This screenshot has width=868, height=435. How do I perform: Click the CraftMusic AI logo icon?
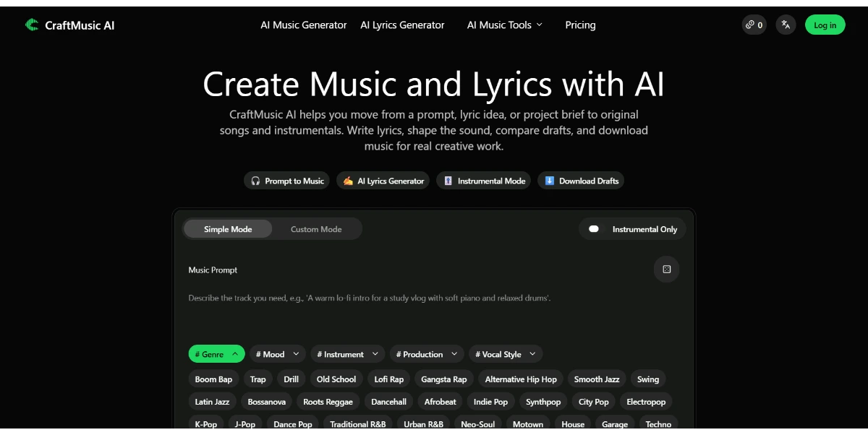coord(32,25)
